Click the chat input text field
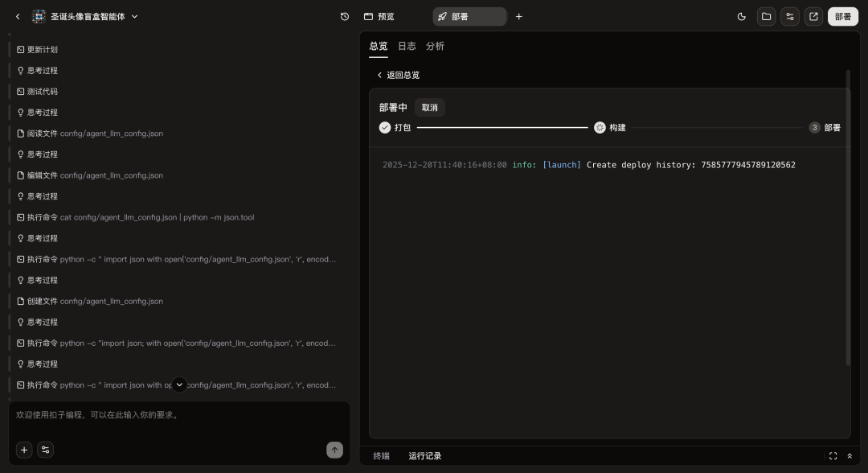 [178, 415]
